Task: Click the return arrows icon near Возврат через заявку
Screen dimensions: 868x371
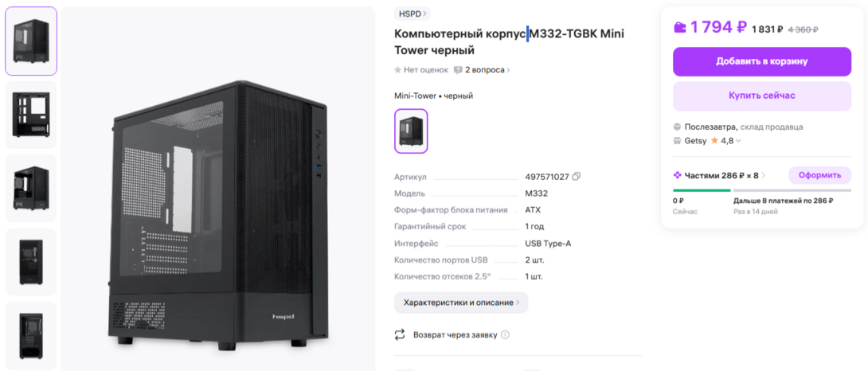Action: [x=400, y=335]
